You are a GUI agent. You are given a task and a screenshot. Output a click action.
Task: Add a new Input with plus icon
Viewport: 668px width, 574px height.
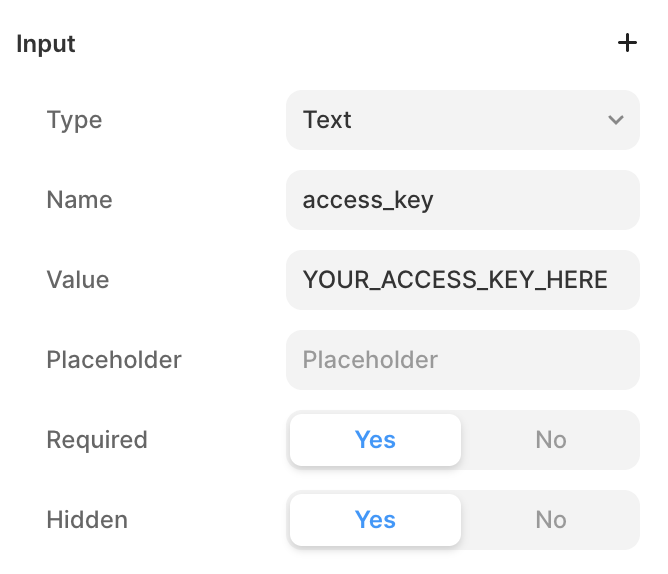coord(627,43)
